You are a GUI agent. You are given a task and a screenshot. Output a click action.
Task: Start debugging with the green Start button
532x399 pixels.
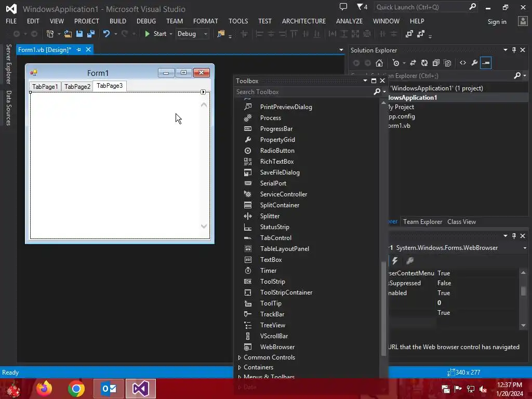(x=155, y=34)
